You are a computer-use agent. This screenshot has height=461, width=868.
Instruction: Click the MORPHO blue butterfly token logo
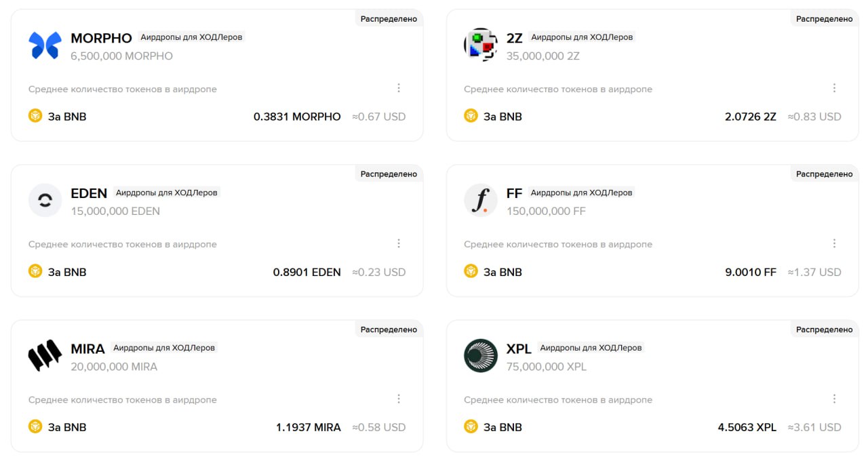click(45, 45)
